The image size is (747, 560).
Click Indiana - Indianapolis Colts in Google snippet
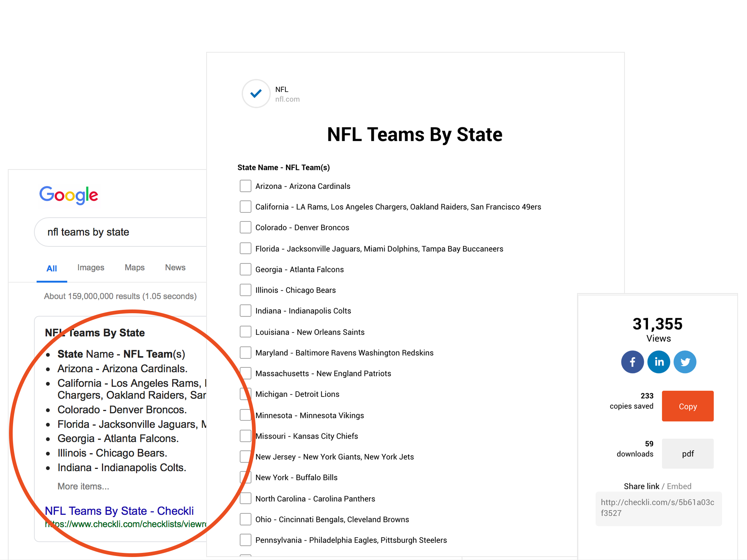coord(122,467)
